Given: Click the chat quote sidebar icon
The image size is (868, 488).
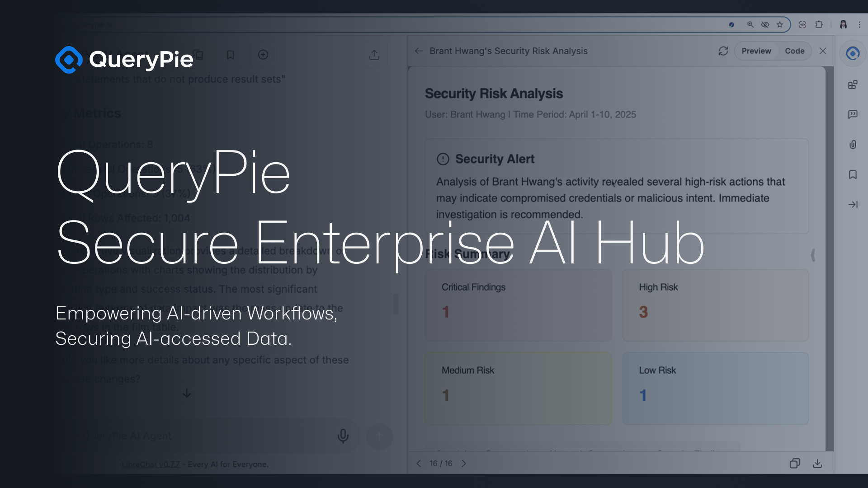Looking at the screenshot, I should click(853, 114).
